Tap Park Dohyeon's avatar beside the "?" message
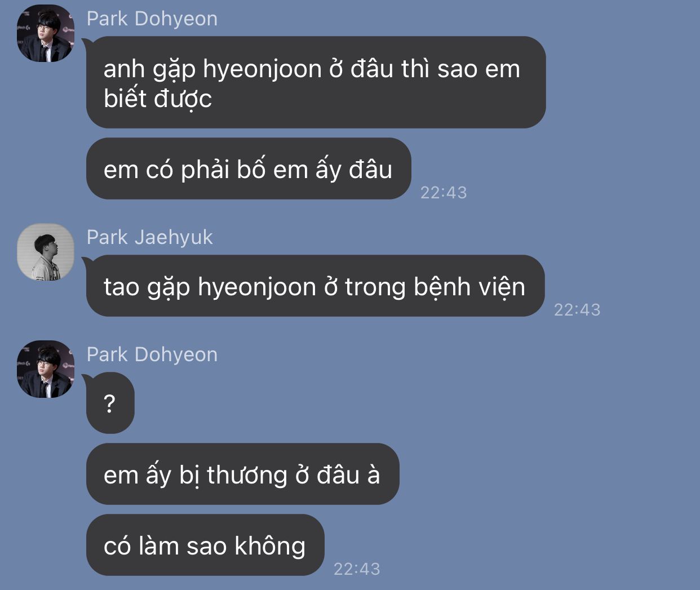The height and width of the screenshot is (590, 700). [46, 369]
